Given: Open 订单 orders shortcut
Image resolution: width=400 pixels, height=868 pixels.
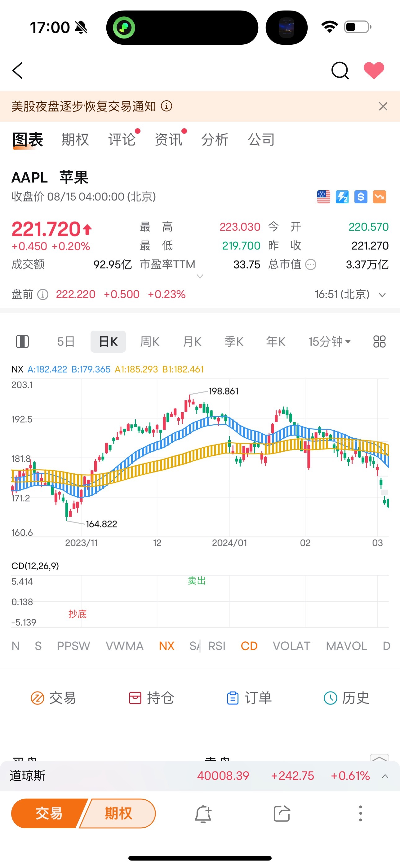Looking at the screenshot, I should coord(249,698).
